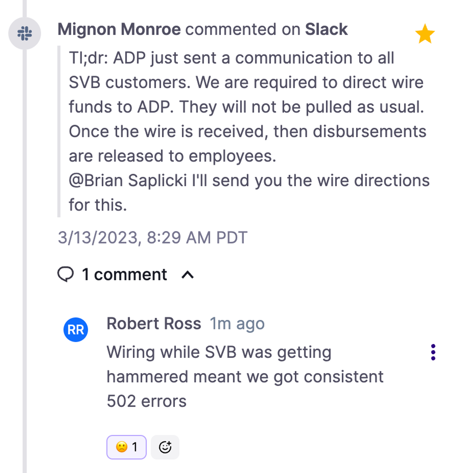Viewport: 476px width, 473px height.
Task: Click the Robert Ross author name
Action: point(154,323)
